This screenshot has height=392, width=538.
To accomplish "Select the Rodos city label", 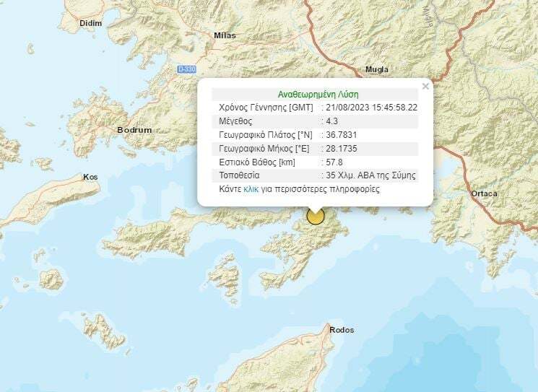I will 341,330.
